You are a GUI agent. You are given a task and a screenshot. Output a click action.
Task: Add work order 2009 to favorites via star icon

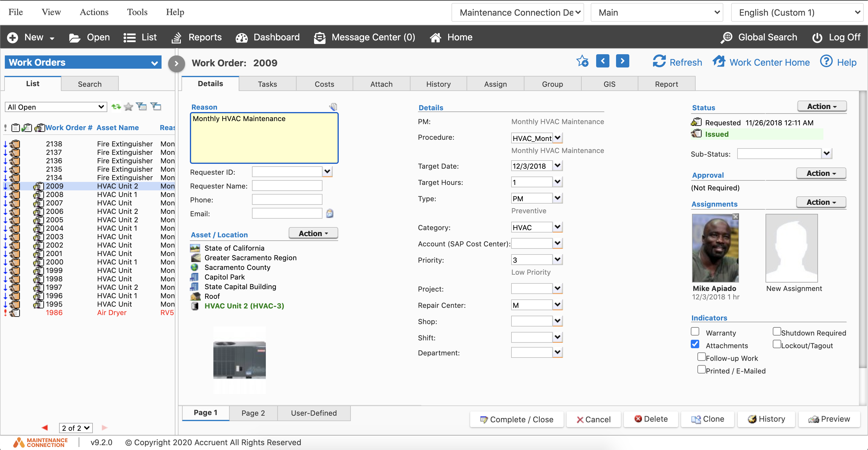click(x=583, y=61)
